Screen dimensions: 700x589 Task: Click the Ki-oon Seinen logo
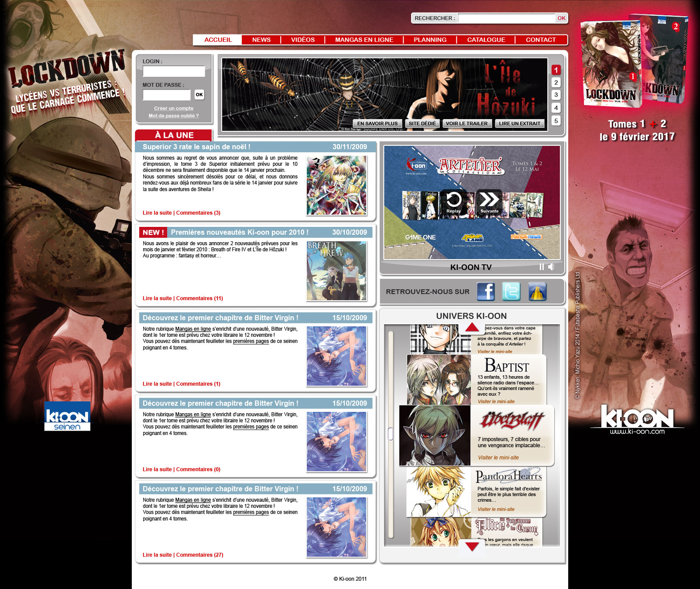pyautogui.click(x=67, y=416)
